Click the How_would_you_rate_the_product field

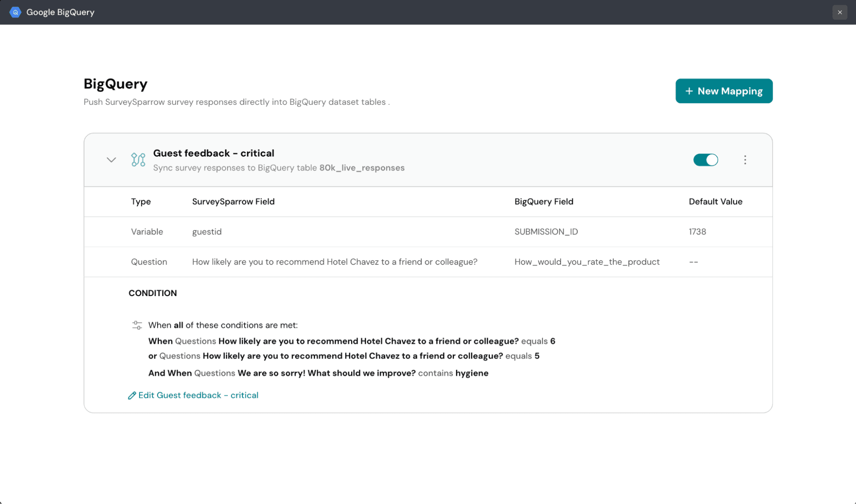587,262
